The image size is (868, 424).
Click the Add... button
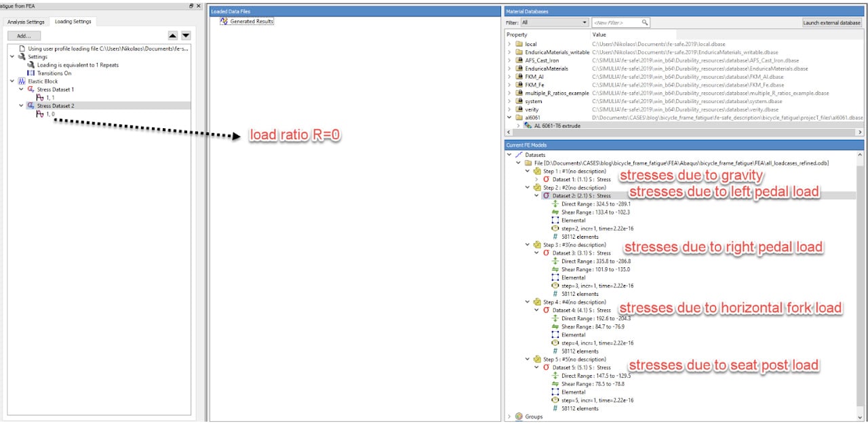[24, 35]
